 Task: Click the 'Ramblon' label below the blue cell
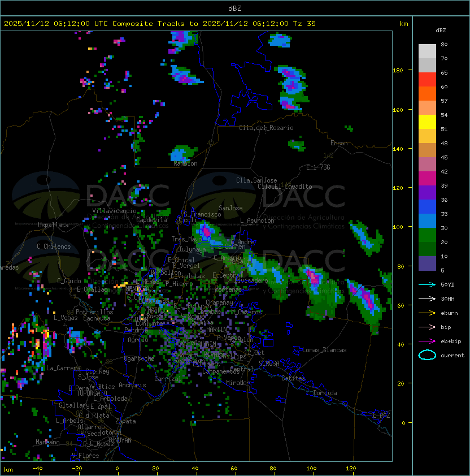(x=185, y=163)
